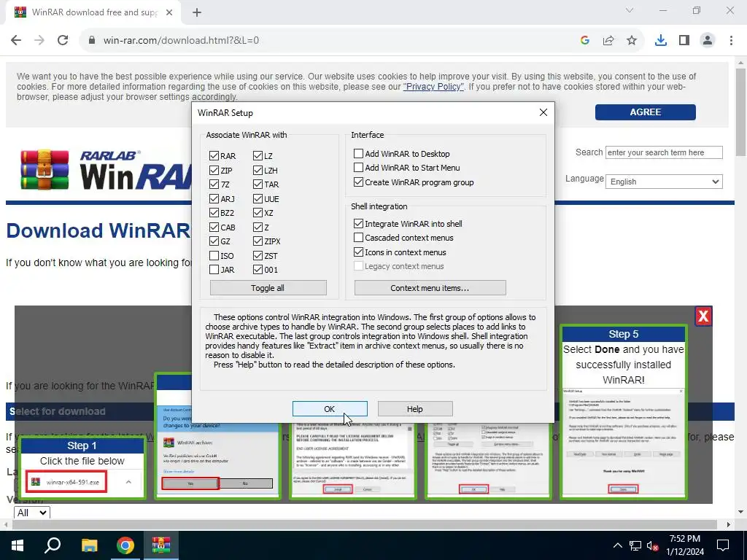Open the notification center icon
Screen dimensions: 747x560
723,545
